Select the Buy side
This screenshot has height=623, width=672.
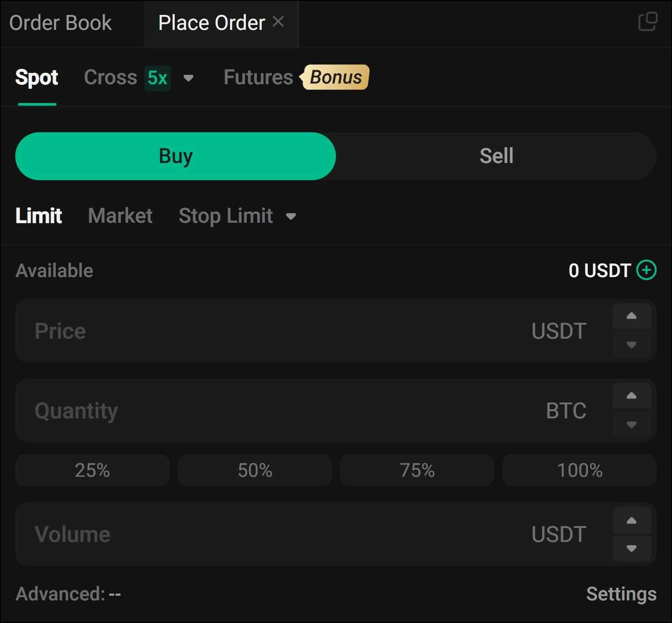176,156
